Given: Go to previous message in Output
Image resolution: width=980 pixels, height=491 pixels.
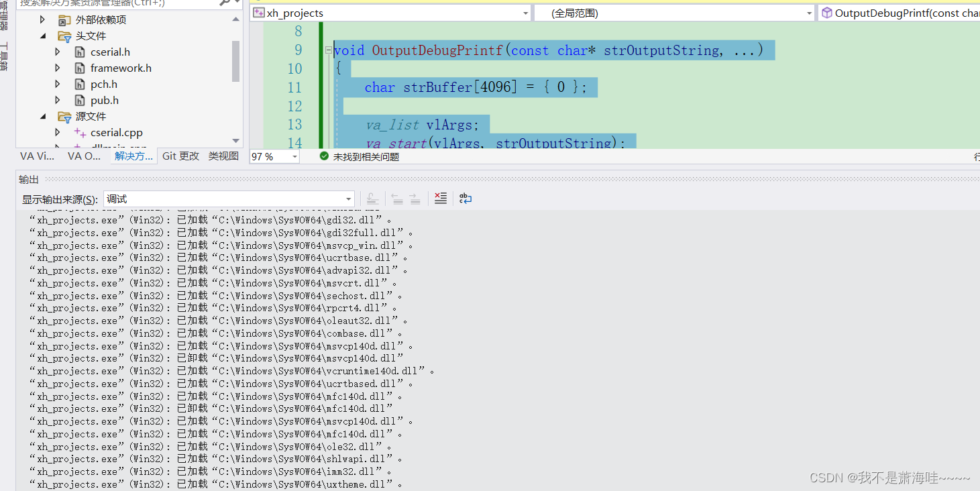Looking at the screenshot, I should point(397,198).
